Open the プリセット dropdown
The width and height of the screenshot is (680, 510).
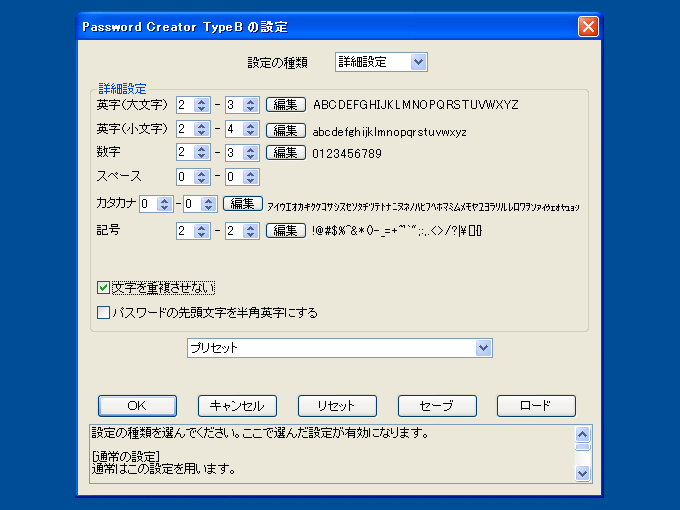[x=340, y=348]
